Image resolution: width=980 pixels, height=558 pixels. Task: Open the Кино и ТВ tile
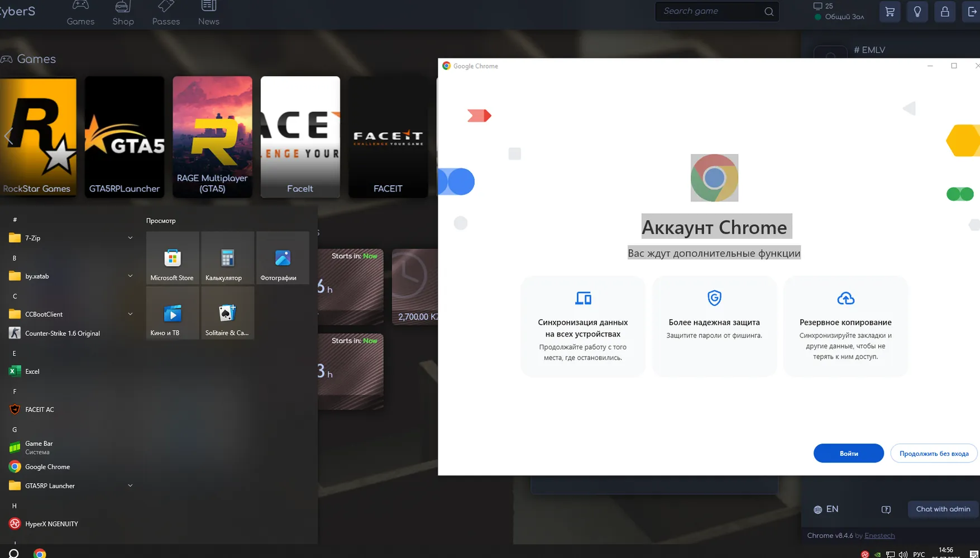click(x=173, y=313)
